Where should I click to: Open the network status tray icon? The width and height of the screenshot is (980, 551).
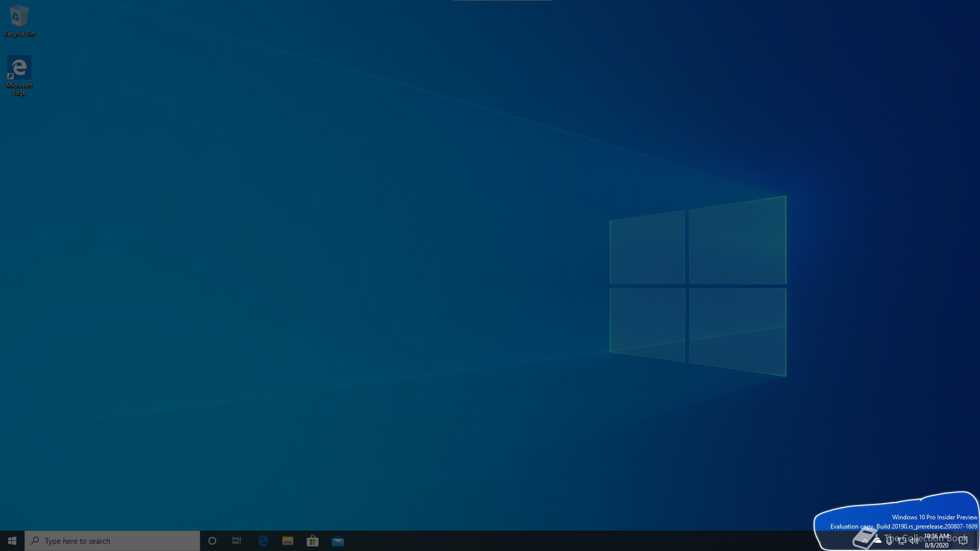coord(902,541)
